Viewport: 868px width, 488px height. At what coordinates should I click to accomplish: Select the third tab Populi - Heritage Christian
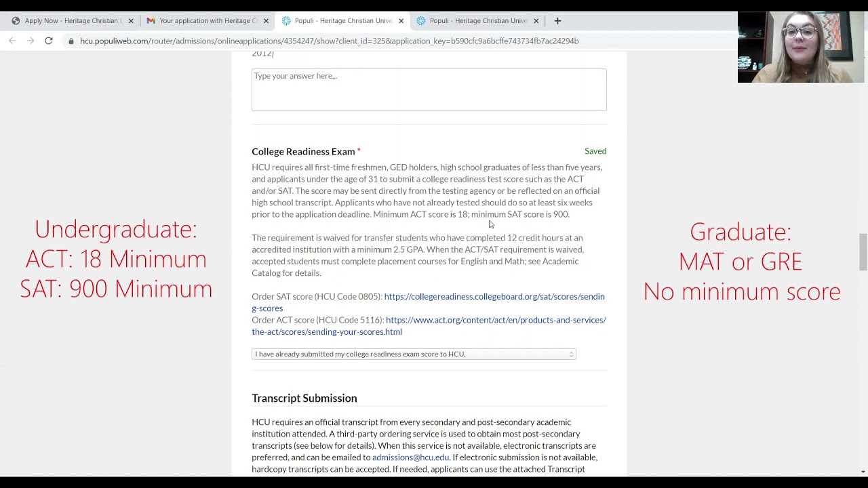[x=342, y=21]
